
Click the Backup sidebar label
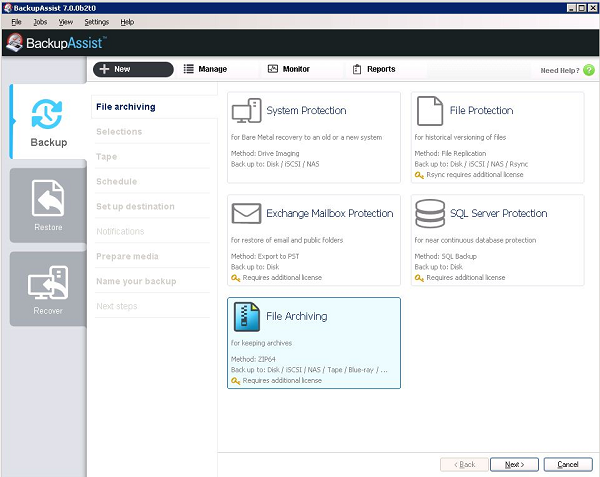pyautogui.click(x=49, y=142)
